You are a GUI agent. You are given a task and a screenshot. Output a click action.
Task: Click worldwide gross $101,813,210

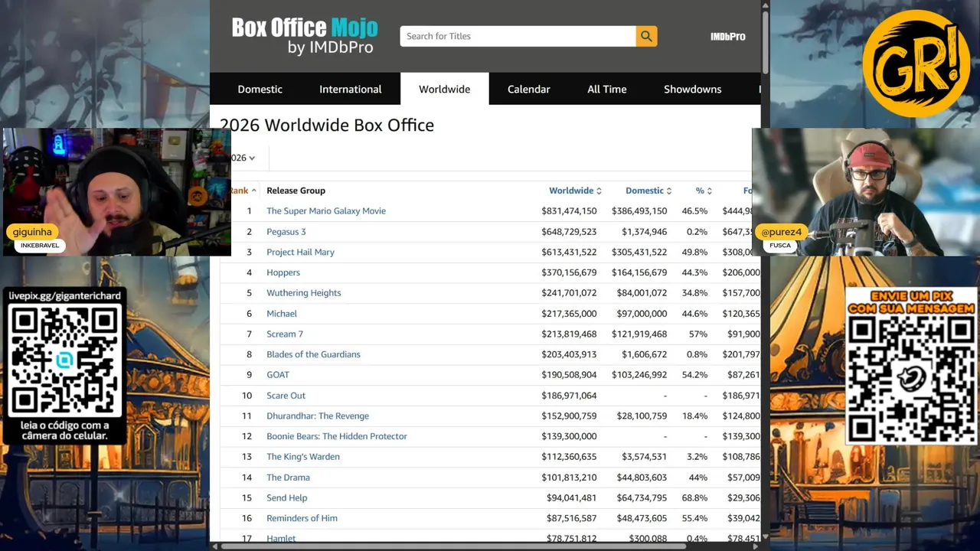coord(569,478)
